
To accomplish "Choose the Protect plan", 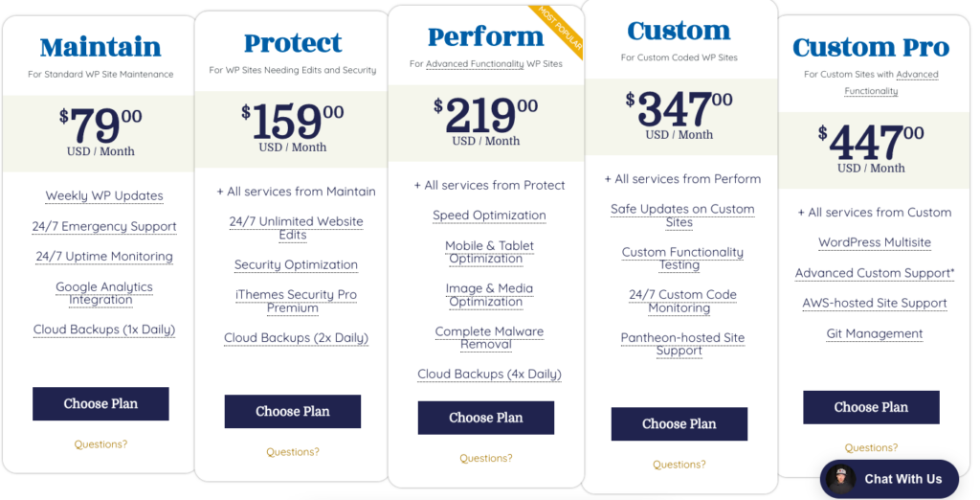I will point(293,411).
